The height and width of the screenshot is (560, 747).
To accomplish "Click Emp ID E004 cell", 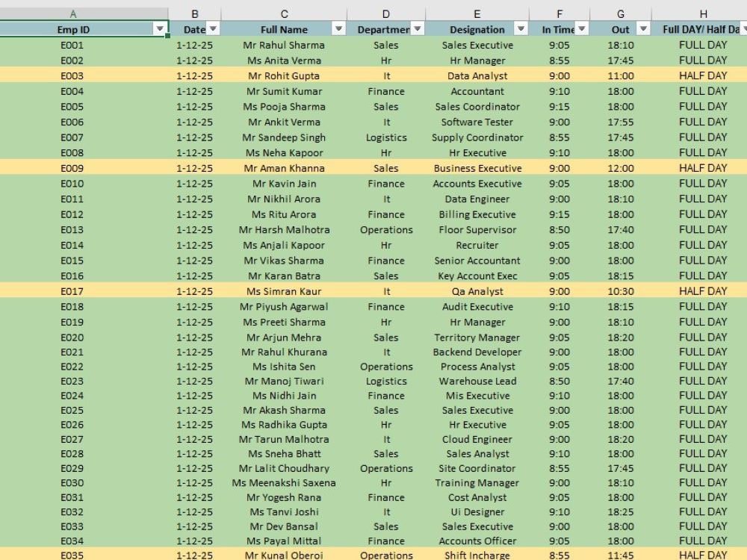I will pyautogui.click(x=72, y=91).
